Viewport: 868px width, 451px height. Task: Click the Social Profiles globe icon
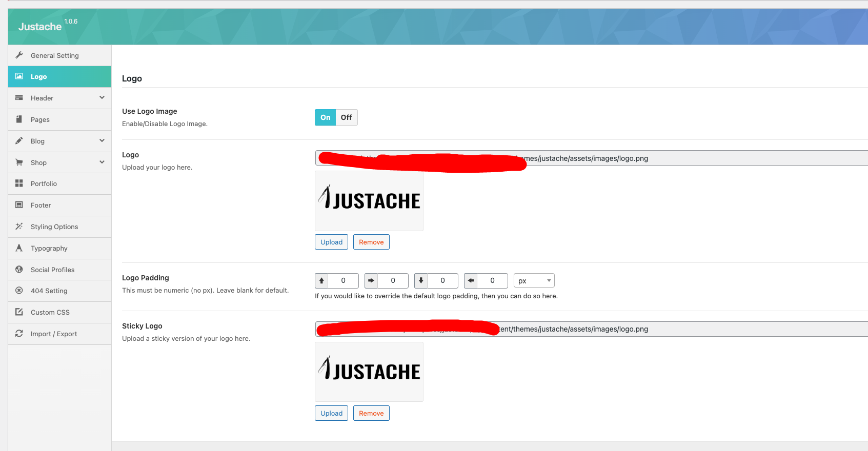click(19, 270)
